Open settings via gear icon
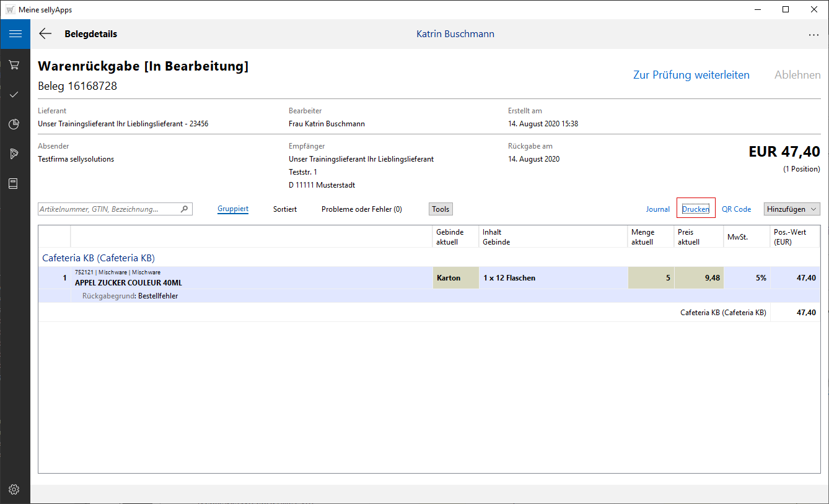The image size is (829, 504). click(x=14, y=489)
